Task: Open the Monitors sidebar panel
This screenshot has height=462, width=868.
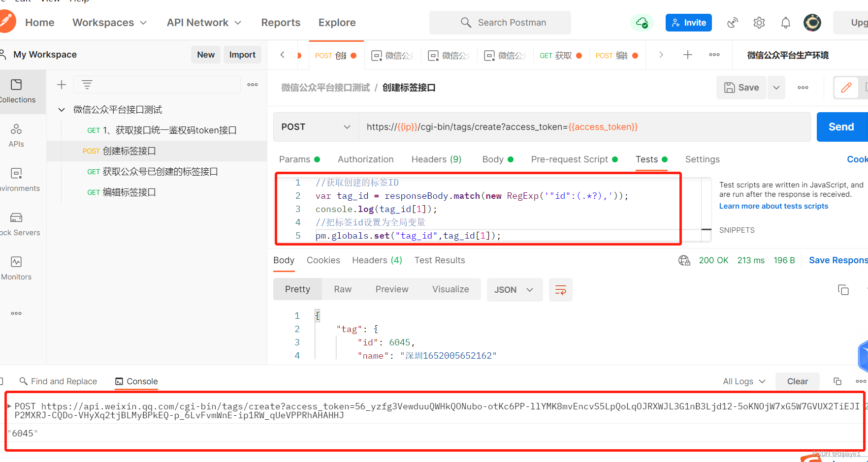Action: click(16, 269)
